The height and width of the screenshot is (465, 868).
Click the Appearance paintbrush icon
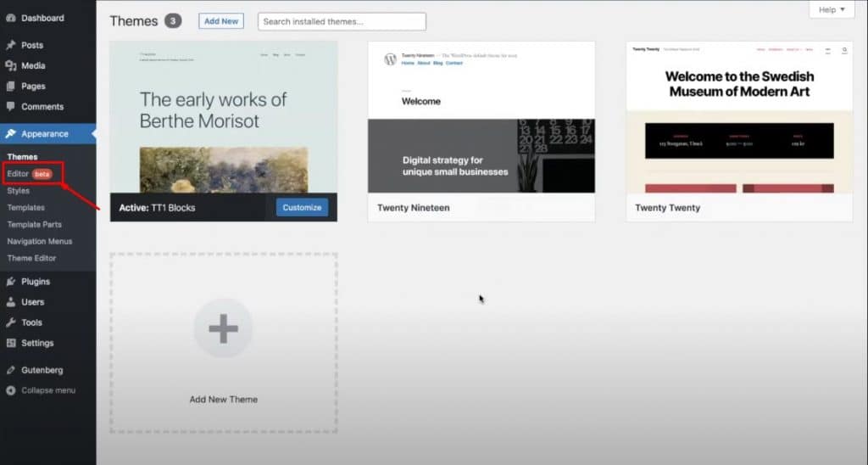pos(10,133)
